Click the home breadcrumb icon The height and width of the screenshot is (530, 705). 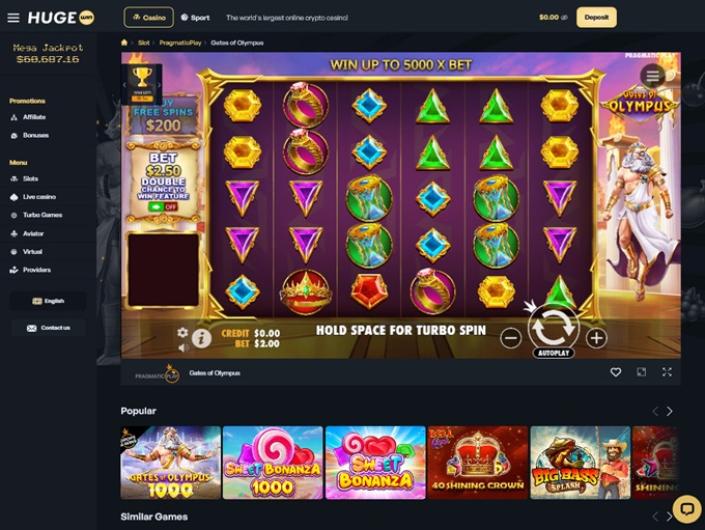tap(125, 43)
